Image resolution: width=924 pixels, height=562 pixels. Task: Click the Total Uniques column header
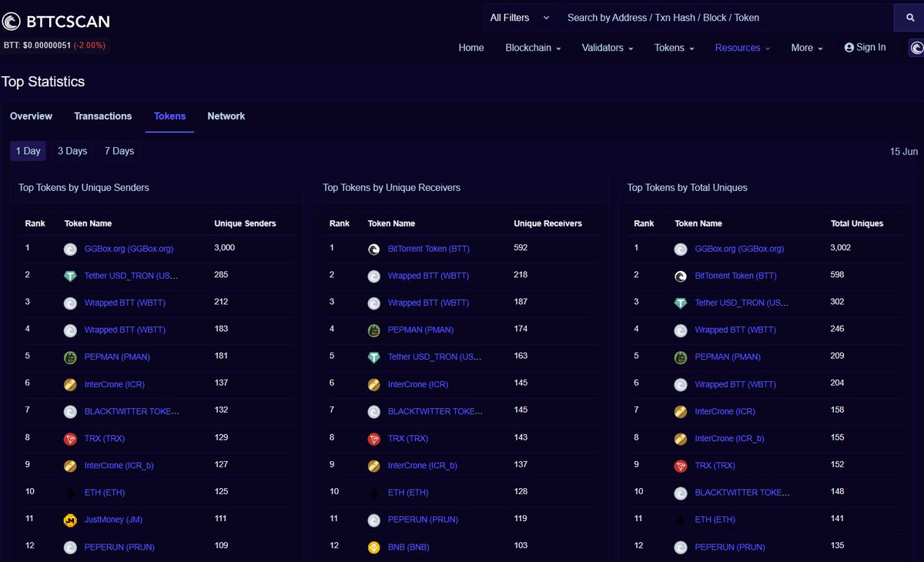point(857,223)
